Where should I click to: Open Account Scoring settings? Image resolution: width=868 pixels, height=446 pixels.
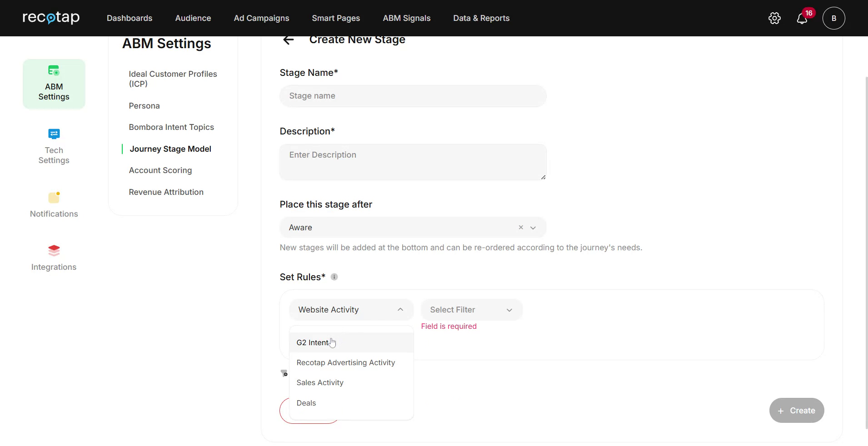[160, 170]
